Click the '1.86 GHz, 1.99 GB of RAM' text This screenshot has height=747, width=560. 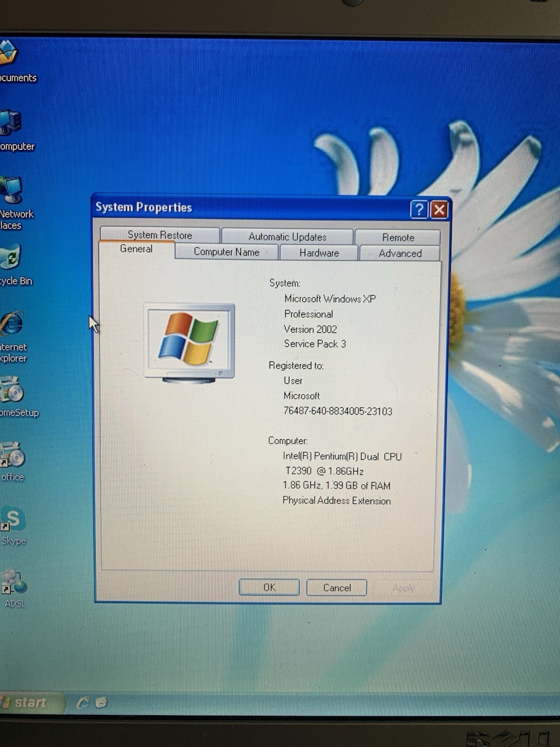pyautogui.click(x=336, y=486)
